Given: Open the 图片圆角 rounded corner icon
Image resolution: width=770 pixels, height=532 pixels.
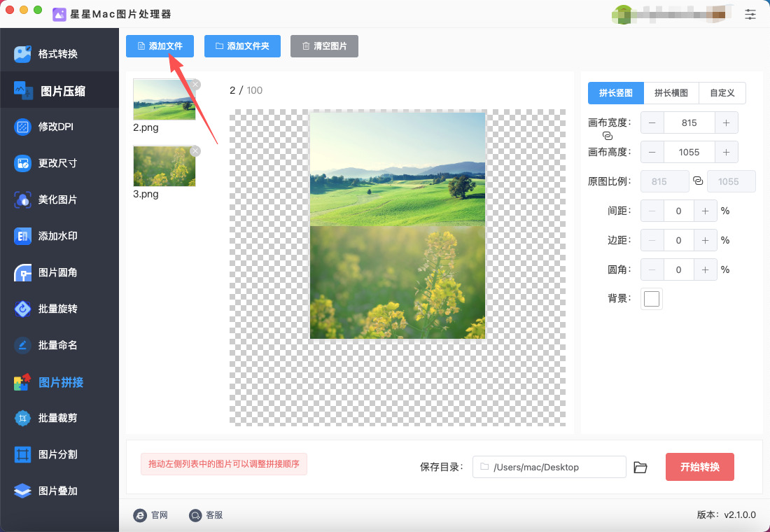Looking at the screenshot, I should click(22, 272).
